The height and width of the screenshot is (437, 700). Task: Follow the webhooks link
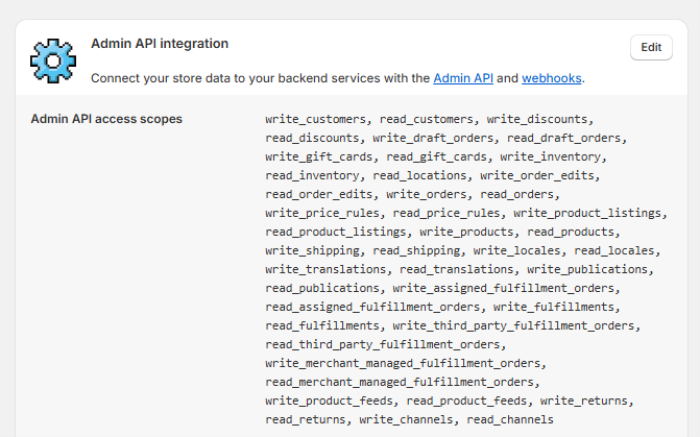coord(551,78)
